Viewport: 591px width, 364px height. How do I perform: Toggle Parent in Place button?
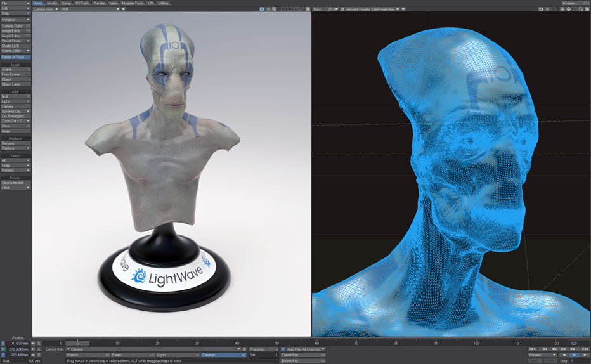coord(15,57)
